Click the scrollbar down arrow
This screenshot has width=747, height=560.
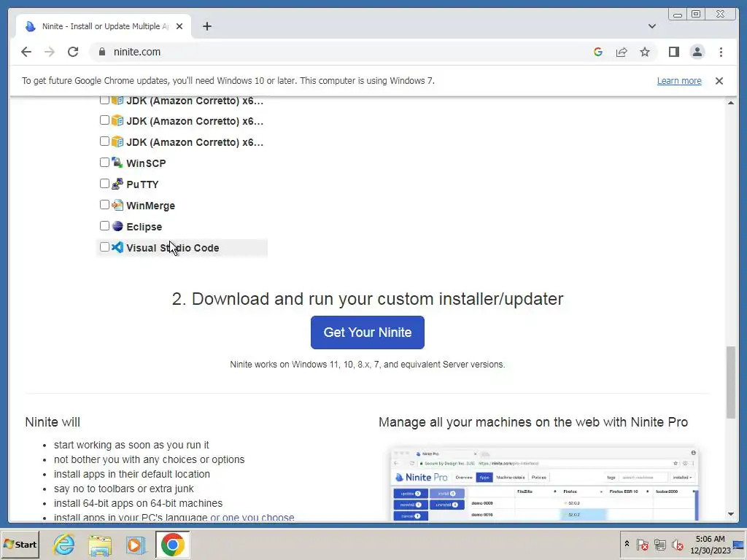coord(731,514)
